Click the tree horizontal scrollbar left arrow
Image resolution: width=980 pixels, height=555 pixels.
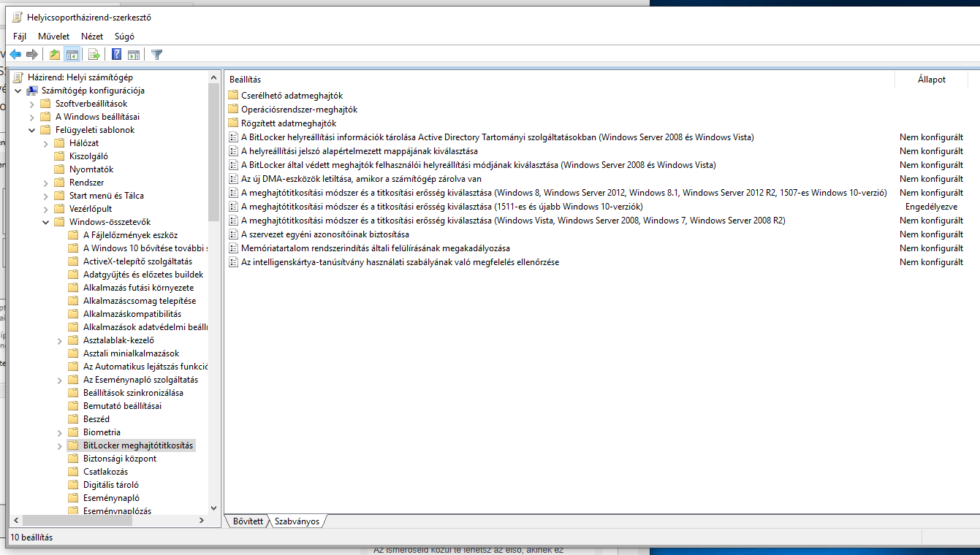click(x=18, y=521)
